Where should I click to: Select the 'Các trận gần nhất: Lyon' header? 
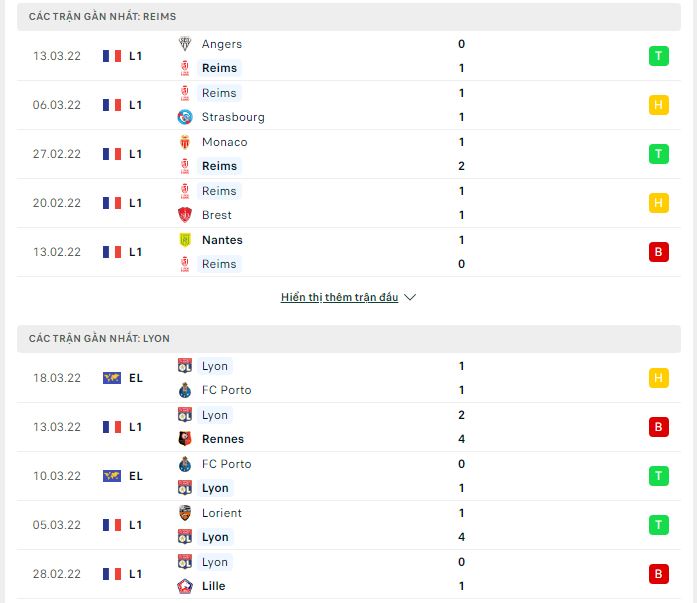point(99,339)
